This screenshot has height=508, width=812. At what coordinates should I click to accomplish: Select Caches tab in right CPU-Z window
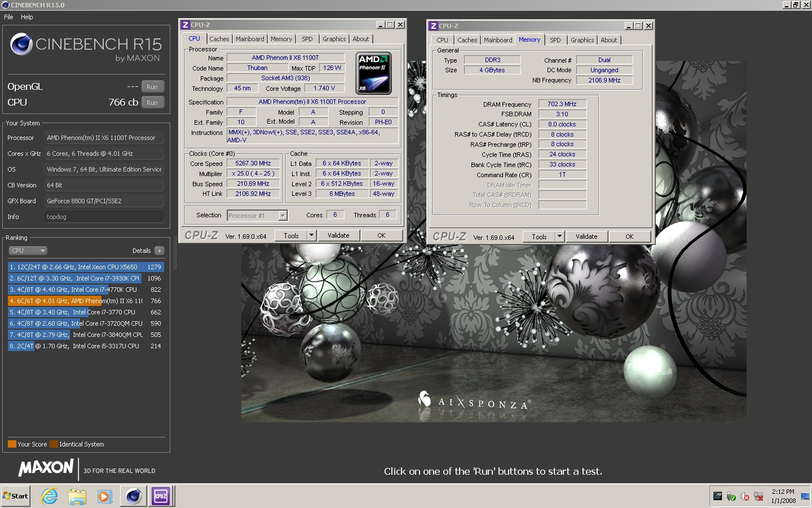pos(467,40)
